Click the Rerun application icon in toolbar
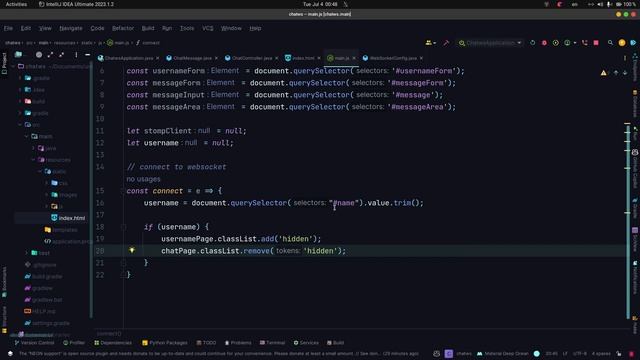 coord(533,42)
